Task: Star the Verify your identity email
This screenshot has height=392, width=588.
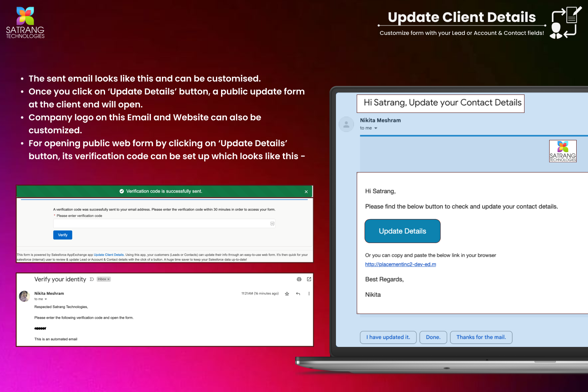Action: pos(287,294)
